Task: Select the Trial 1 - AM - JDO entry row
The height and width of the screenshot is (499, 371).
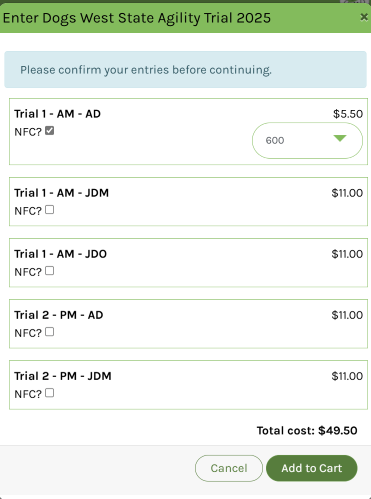Action: pyautogui.click(x=188, y=263)
